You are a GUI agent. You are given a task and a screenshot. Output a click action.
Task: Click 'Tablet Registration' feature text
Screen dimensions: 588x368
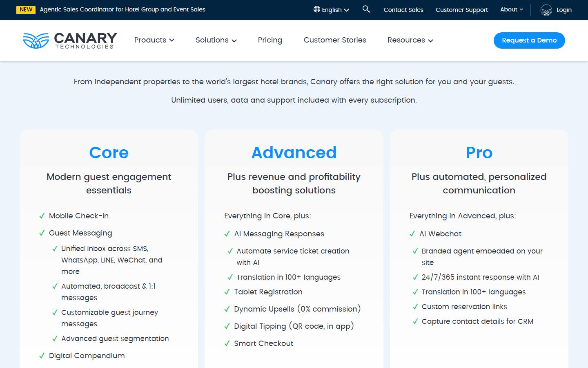(268, 292)
